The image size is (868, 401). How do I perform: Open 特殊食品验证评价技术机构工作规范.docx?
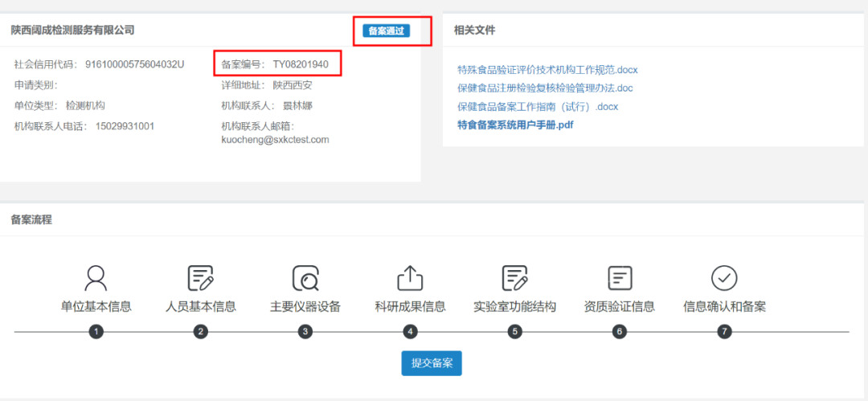547,70
